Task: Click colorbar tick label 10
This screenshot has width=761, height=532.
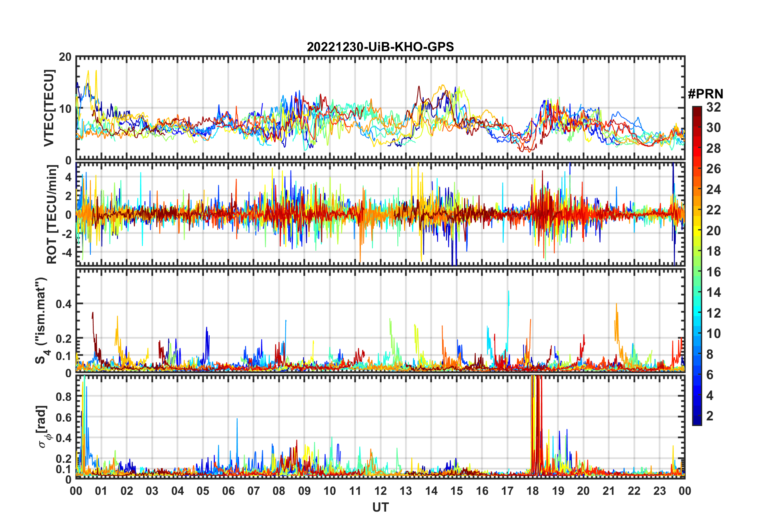Action: pos(713,334)
